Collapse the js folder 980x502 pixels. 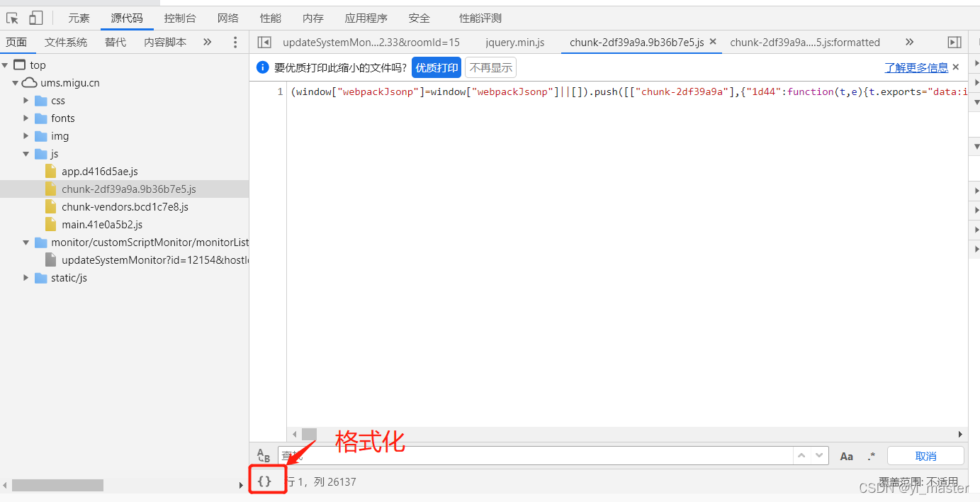pyautogui.click(x=26, y=154)
